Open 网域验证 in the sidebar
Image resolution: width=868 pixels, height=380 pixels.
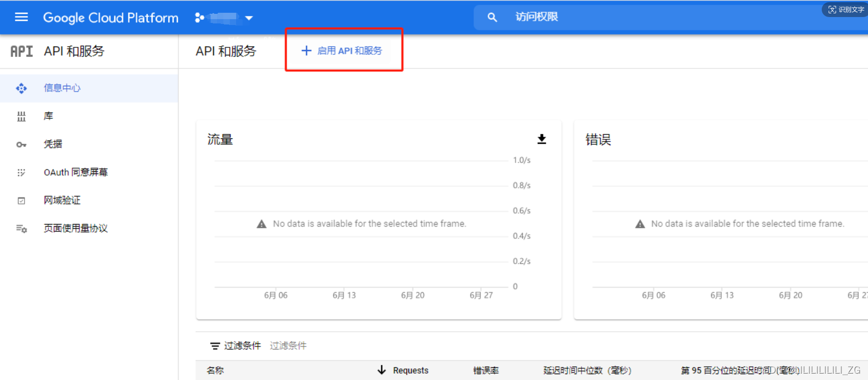click(x=89, y=200)
